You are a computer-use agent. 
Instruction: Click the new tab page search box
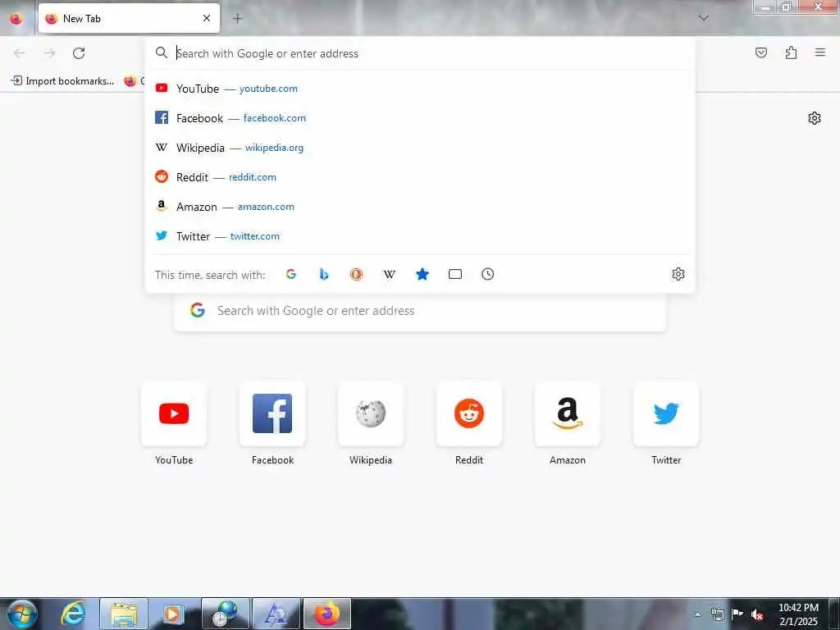click(x=420, y=311)
